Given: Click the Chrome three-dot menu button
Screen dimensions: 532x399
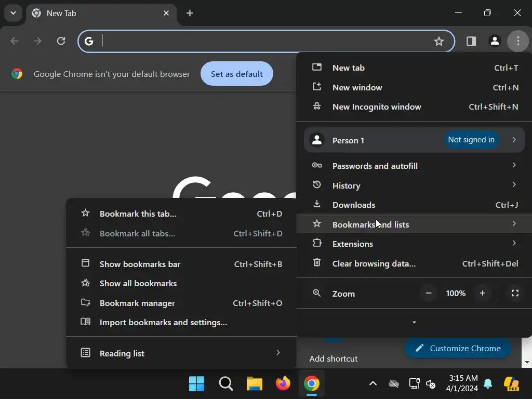Looking at the screenshot, I should (518, 41).
